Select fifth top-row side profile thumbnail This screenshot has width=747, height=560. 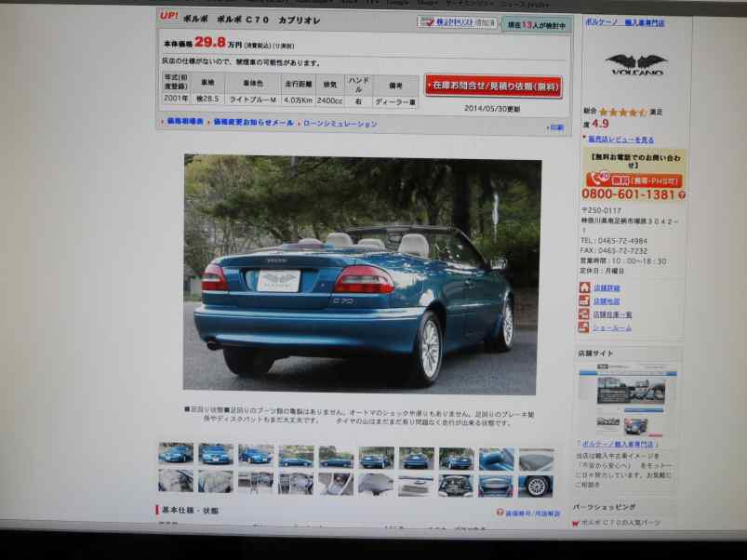[336, 457]
